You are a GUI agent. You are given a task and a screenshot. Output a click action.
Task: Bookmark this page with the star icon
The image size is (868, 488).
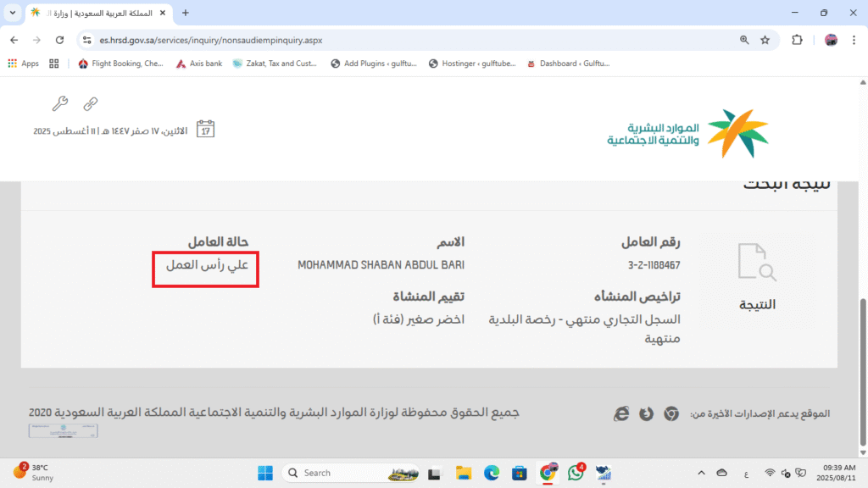point(765,40)
